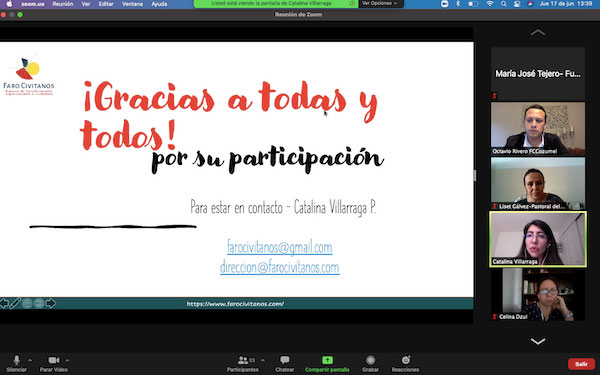Click the direccion@farocivitanos.com link

(x=279, y=267)
